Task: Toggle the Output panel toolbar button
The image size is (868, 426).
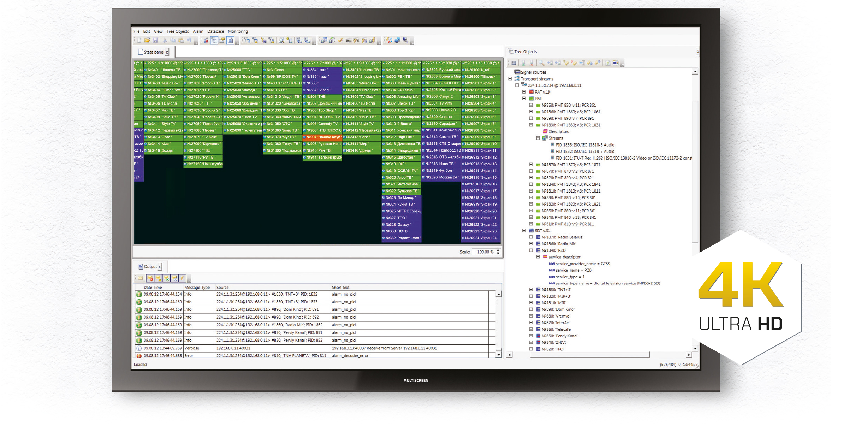Action: pos(230,41)
